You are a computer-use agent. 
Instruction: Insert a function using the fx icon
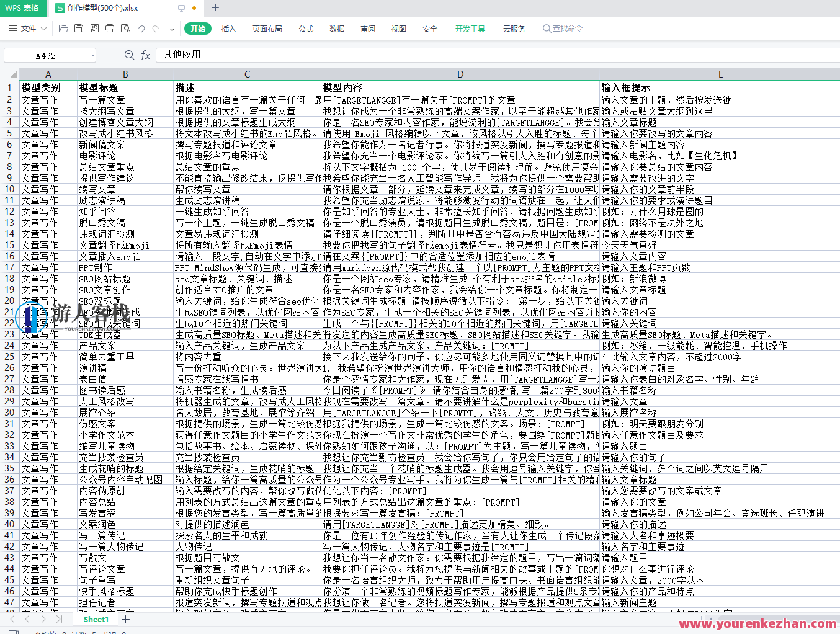[146, 55]
